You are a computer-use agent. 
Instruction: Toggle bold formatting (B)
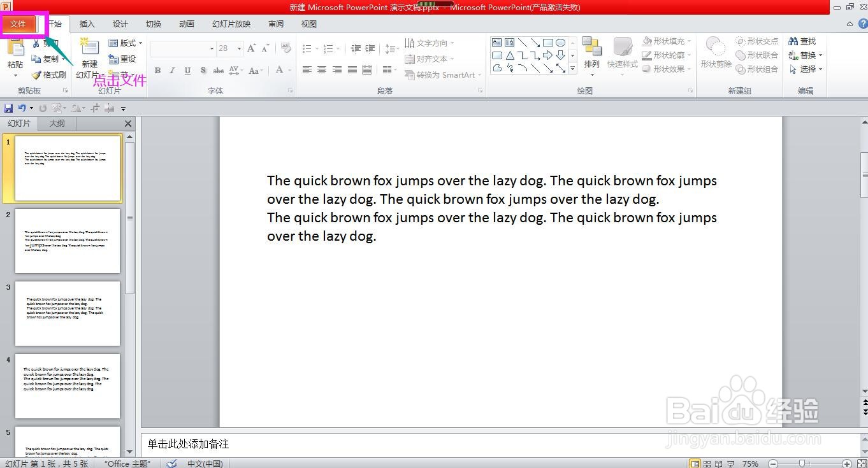tap(157, 71)
